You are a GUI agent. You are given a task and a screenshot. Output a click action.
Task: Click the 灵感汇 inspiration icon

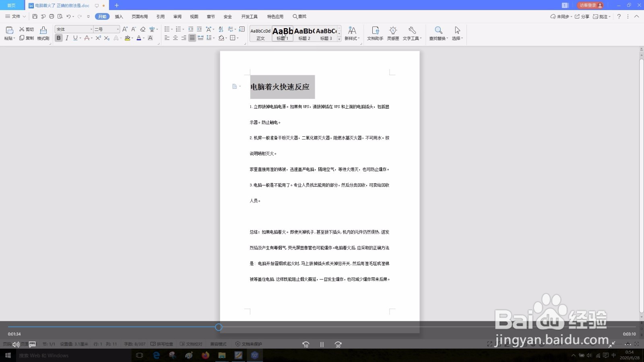coord(393,33)
